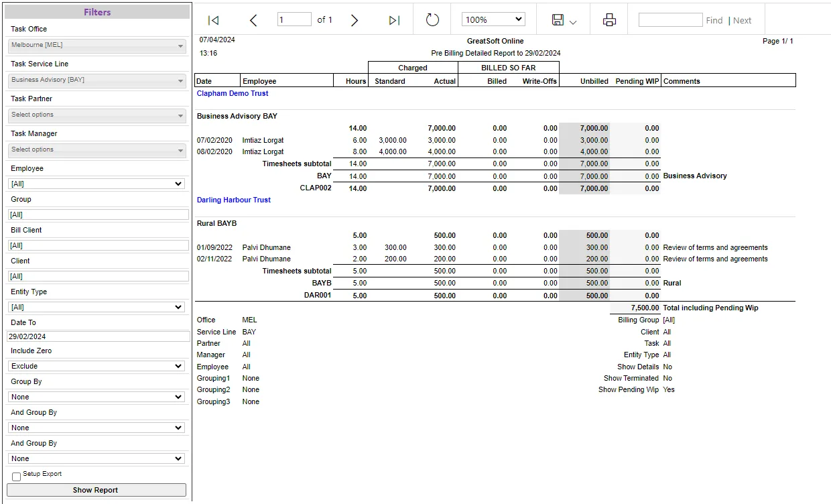The image size is (831, 504).
Task: Go to first page of report
Action: (214, 20)
